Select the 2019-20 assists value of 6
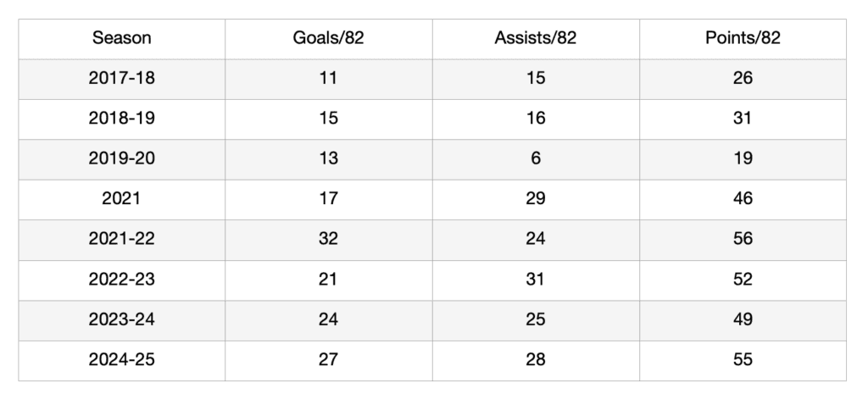 pos(536,158)
